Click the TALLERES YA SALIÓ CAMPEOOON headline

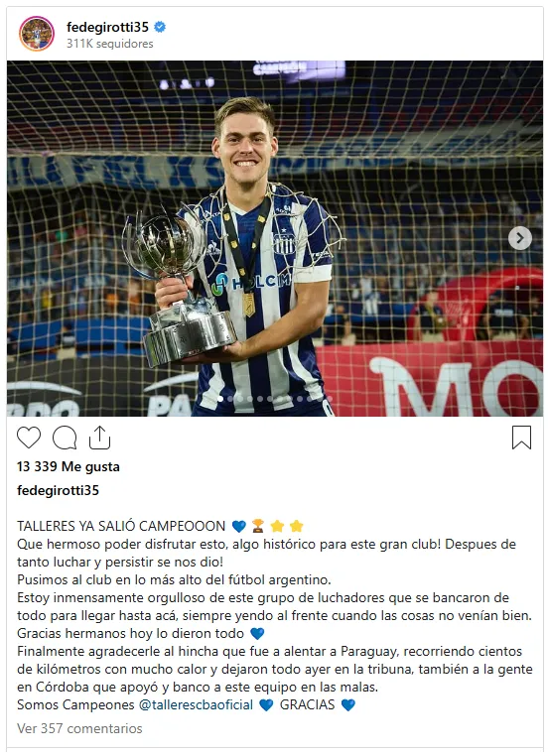click(x=121, y=526)
